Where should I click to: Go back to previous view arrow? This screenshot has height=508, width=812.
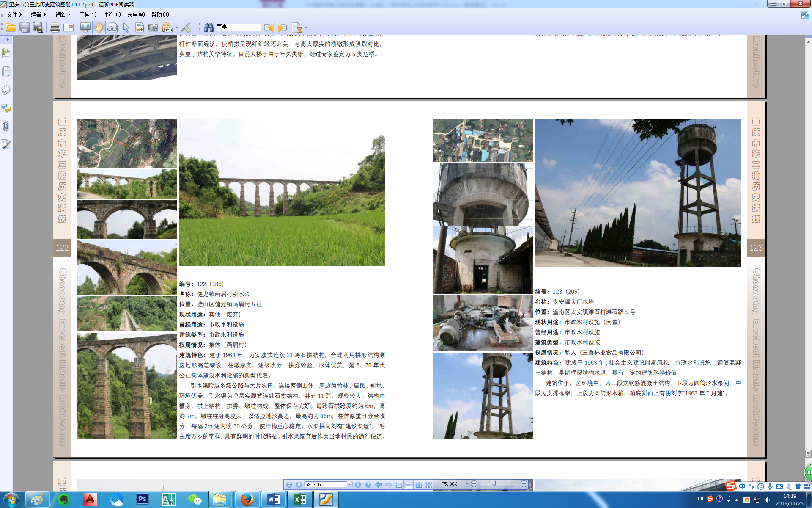[379, 484]
